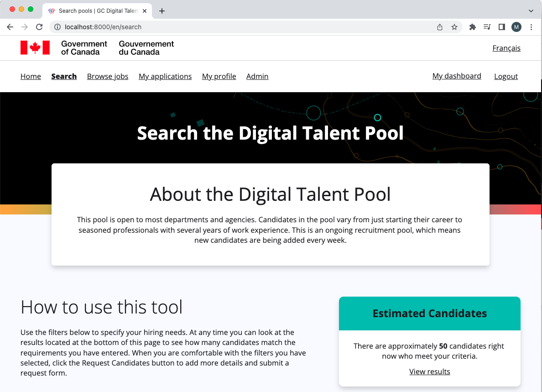
Task: Open the browser sidebar panel icon
Action: pyautogui.click(x=501, y=27)
